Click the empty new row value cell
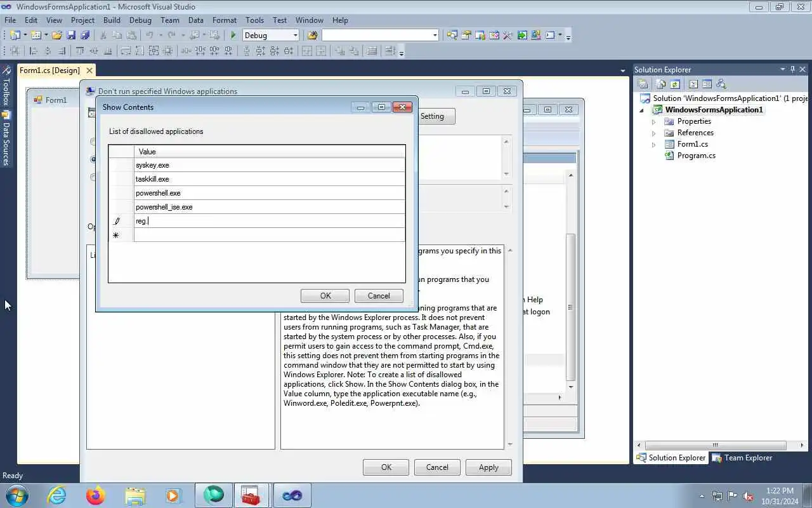 269,235
